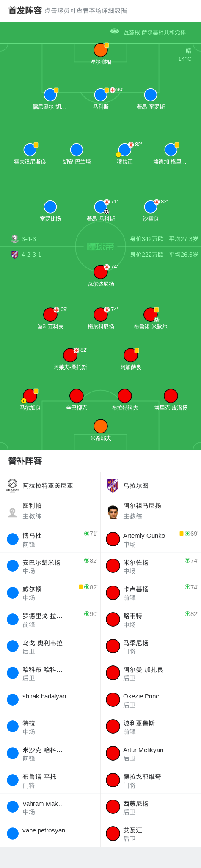View coach 阿尔祖马尼扬 photo thumbnail
Viewport: 201px width, 868px height.
113,512
